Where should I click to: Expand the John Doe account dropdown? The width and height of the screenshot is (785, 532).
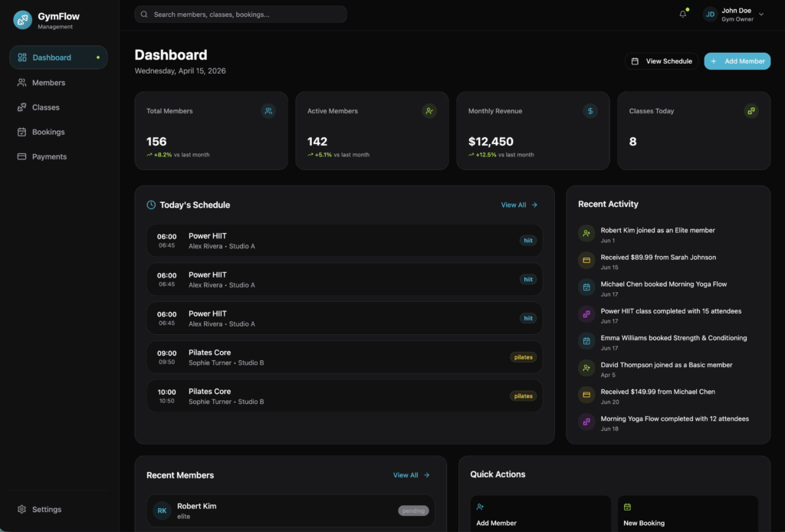coord(761,15)
